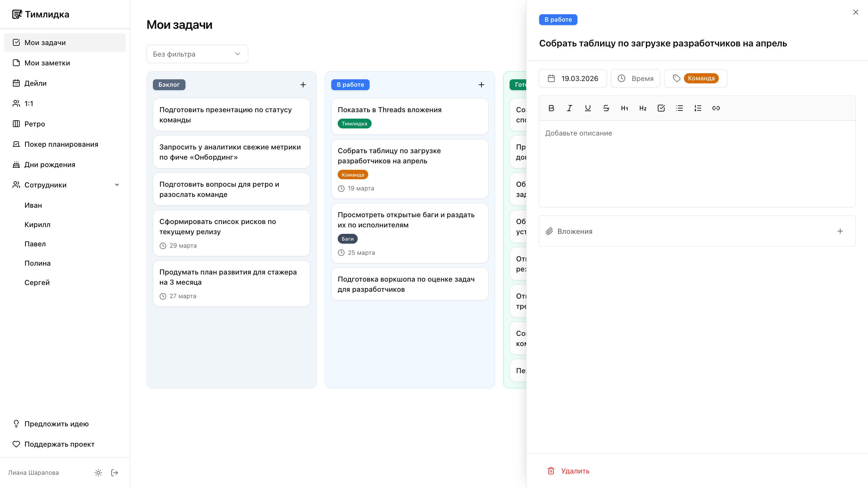Insert a hyperlink via link icon
Screen dimensions: 868x488
coord(716,108)
